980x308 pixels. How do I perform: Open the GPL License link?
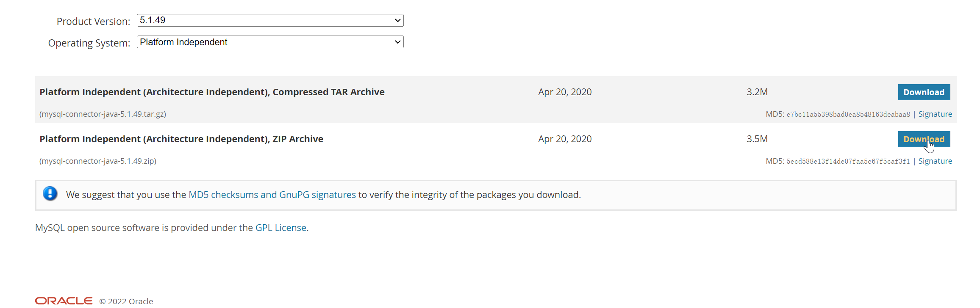click(x=280, y=228)
